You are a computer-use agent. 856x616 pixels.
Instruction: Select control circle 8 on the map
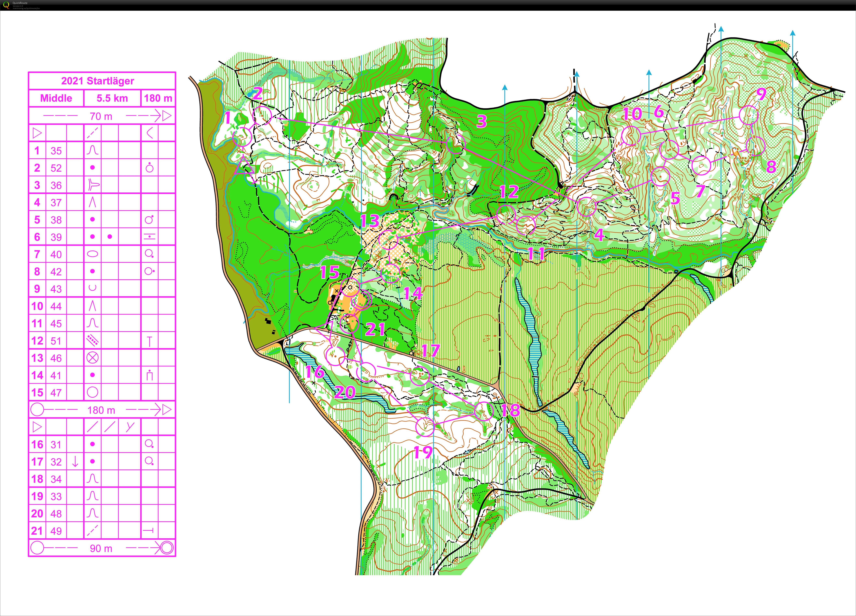[x=756, y=146]
